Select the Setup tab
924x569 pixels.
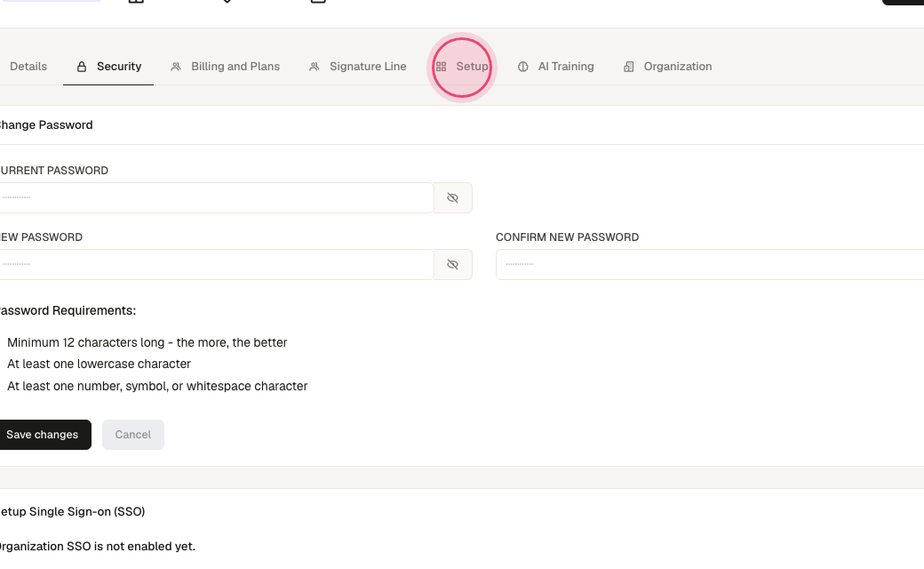point(462,67)
